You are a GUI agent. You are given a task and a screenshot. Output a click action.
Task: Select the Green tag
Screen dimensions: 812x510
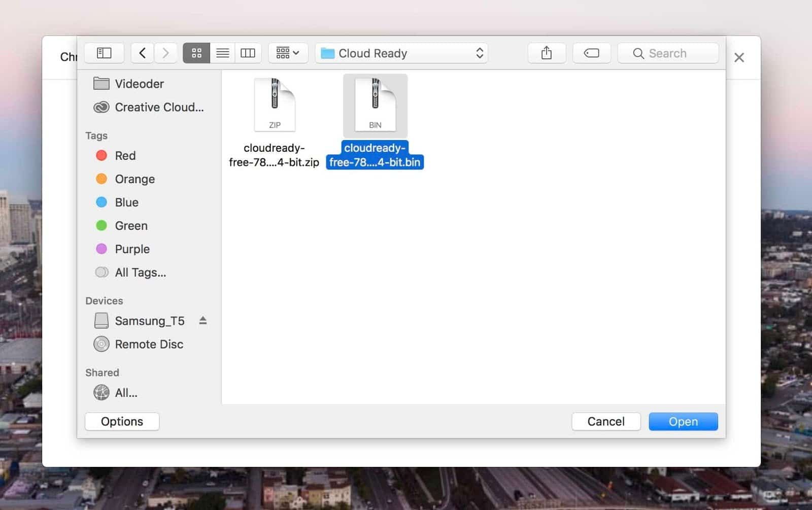pyautogui.click(x=130, y=225)
